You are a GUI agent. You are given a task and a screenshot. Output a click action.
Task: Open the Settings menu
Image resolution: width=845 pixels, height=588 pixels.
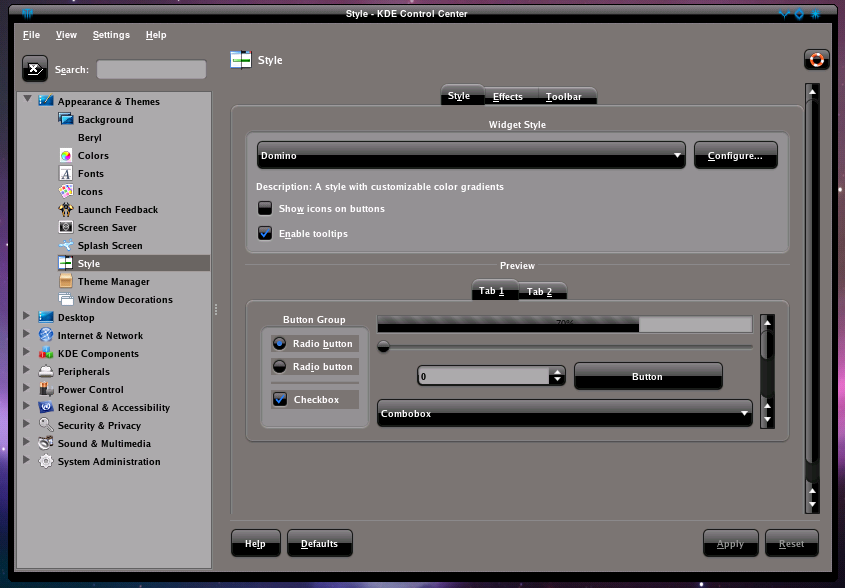coord(111,35)
